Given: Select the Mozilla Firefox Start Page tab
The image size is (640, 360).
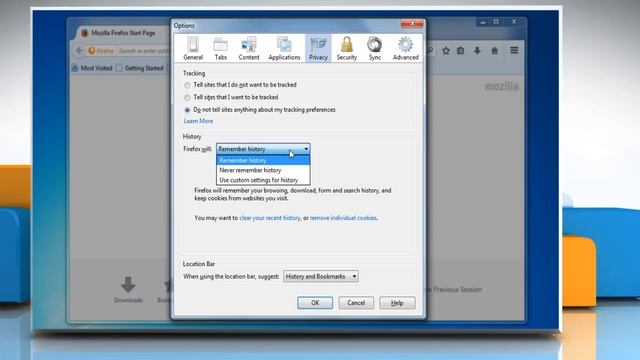Looking at the screenshot, I should pos(122,33).
